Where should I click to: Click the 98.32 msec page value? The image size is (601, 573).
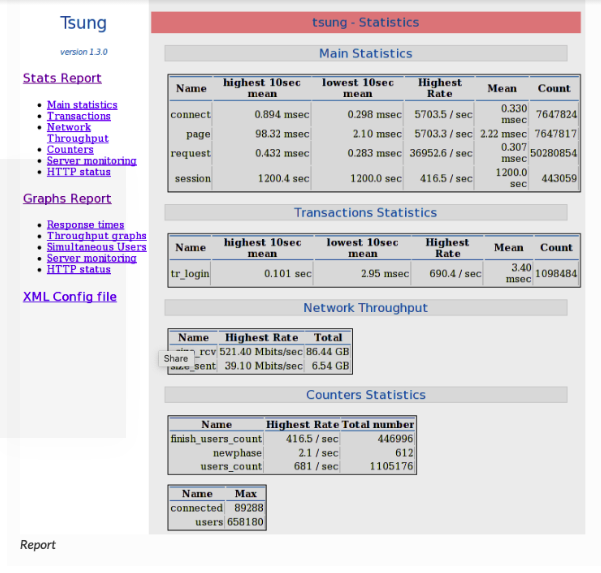coord(282,134)
